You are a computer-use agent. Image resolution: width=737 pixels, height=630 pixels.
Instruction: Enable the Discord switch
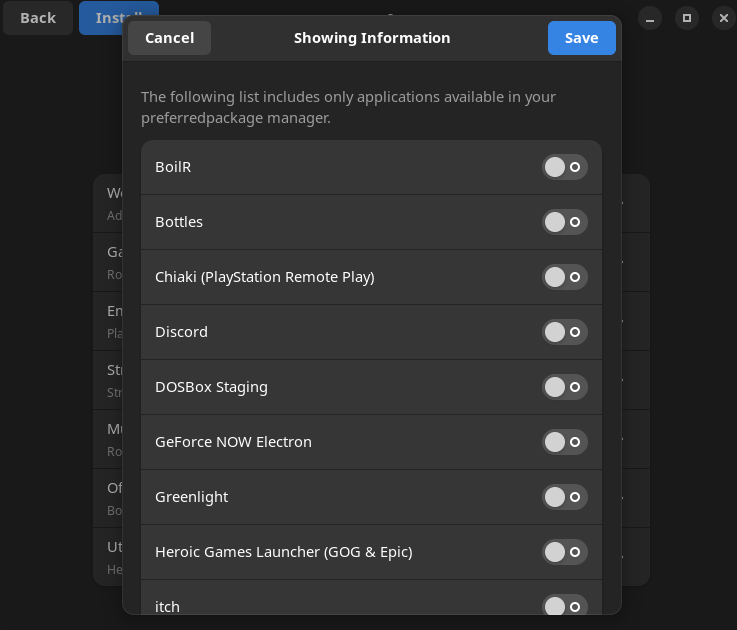565,332
